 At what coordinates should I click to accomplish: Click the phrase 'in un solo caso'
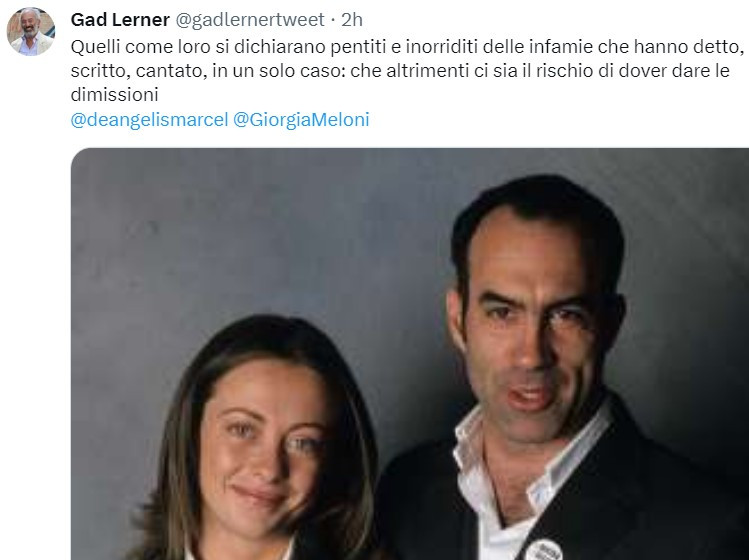point(279,71)
